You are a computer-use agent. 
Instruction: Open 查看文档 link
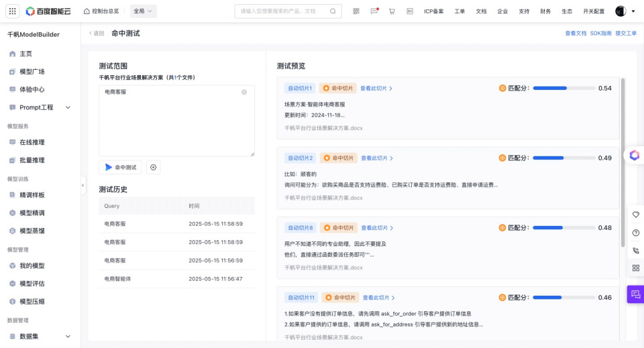tap(576, 34)
